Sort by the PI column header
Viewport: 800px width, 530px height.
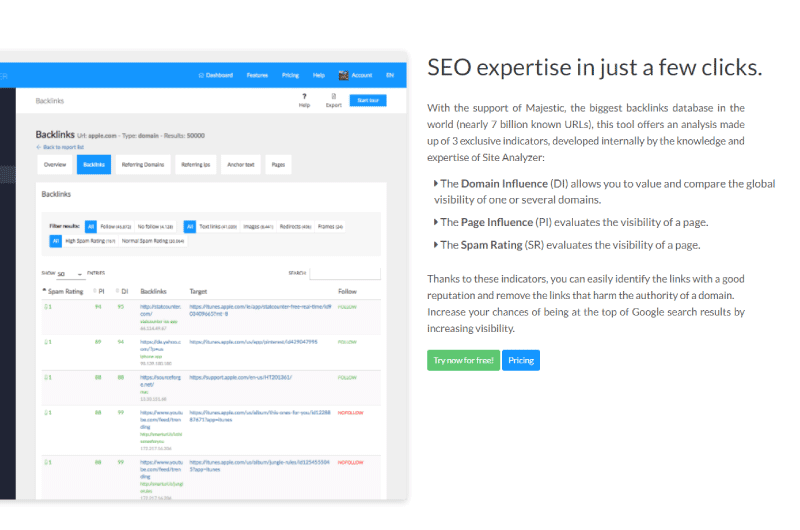pos(99,291)
